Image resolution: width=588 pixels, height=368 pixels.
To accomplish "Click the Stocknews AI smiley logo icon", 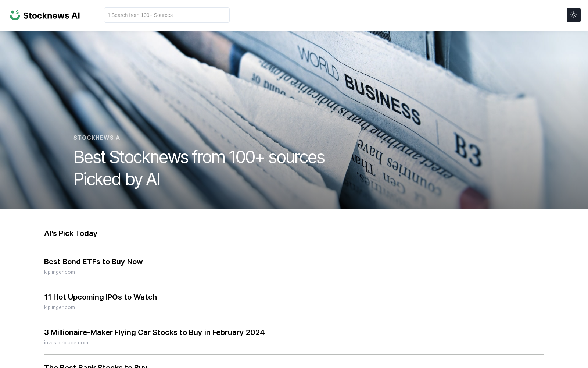I will click(15, 15).
